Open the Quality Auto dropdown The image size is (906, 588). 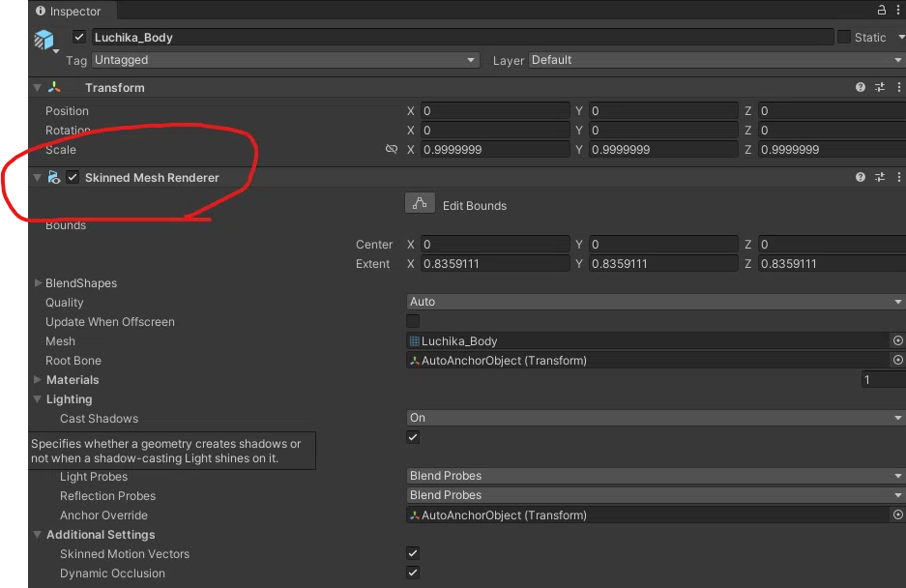tap(656, 301)
